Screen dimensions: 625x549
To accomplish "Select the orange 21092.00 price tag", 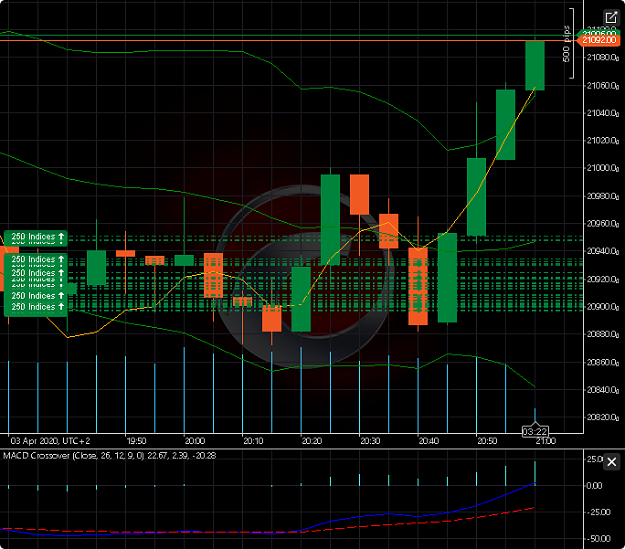I will click(x=599, y=40).
